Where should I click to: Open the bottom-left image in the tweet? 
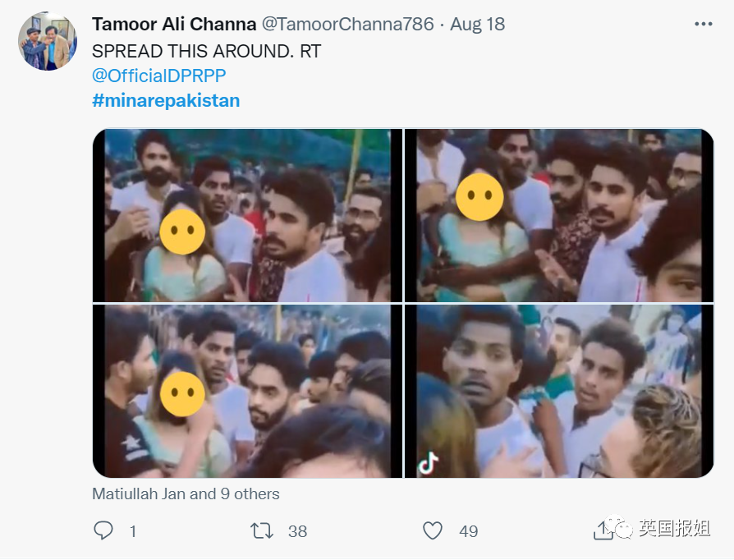coord(246,392)
